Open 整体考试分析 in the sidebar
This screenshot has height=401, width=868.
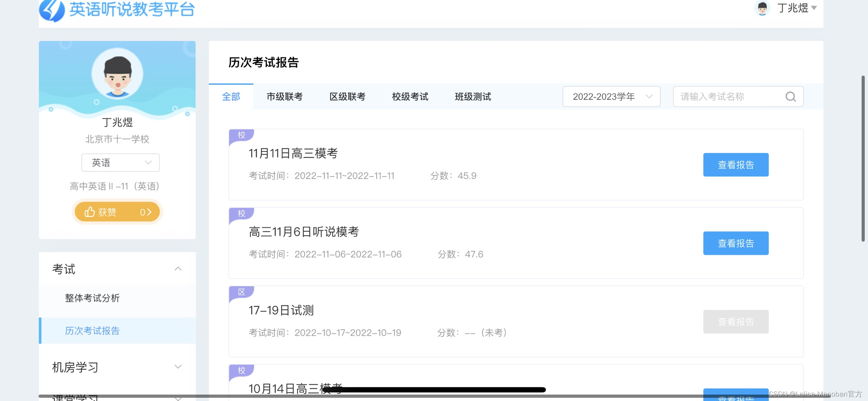(x=92, y=298)
